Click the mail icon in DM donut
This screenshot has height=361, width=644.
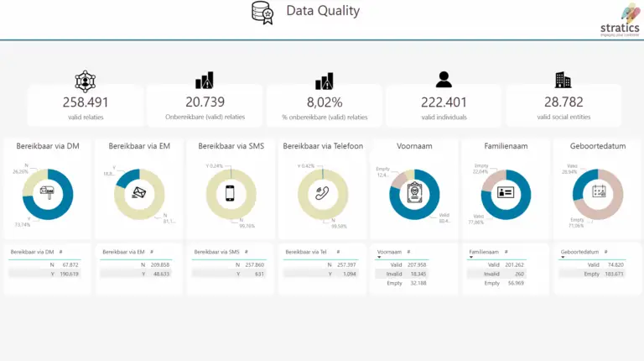click(48, 193)
